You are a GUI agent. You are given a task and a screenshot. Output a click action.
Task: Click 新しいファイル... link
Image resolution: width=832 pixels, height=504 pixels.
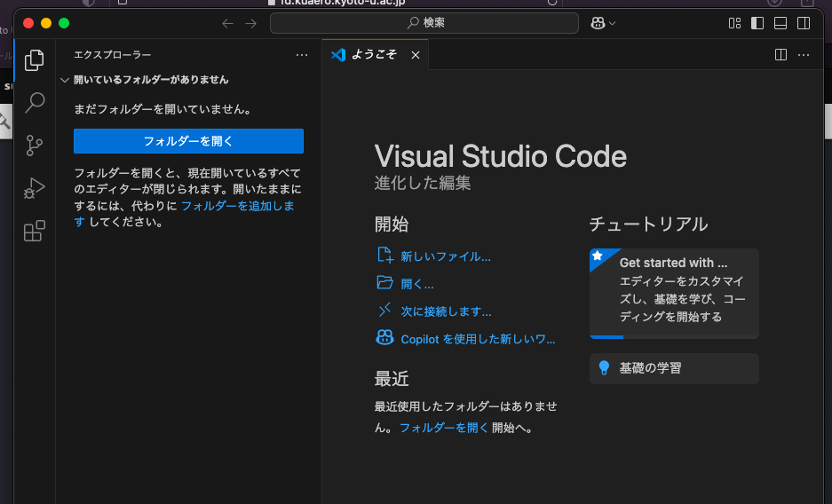point(445,256)
